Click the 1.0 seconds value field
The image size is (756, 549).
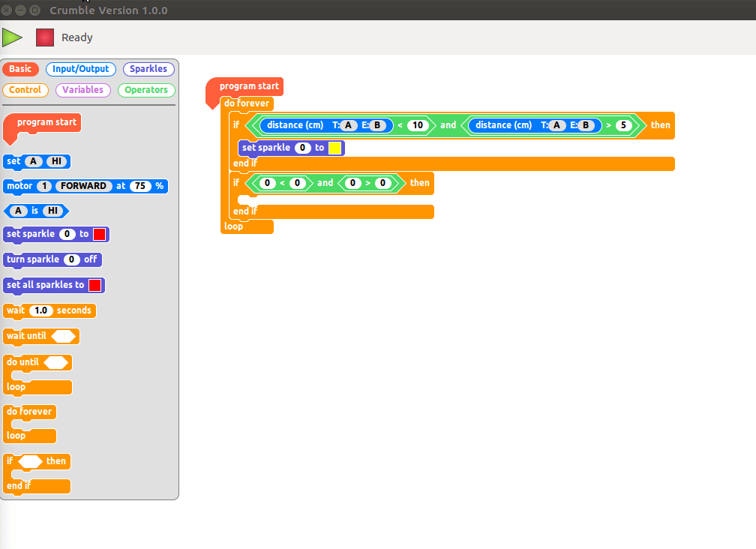coord(41,310)
